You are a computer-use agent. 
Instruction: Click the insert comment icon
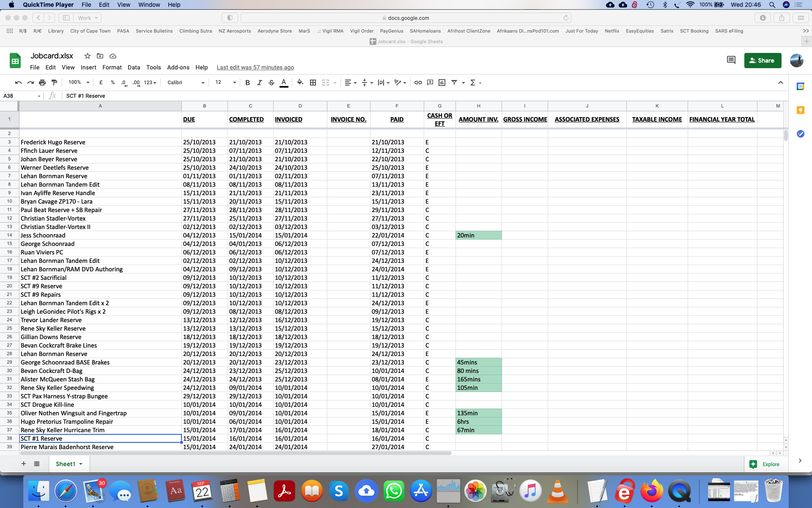[430, 83]
